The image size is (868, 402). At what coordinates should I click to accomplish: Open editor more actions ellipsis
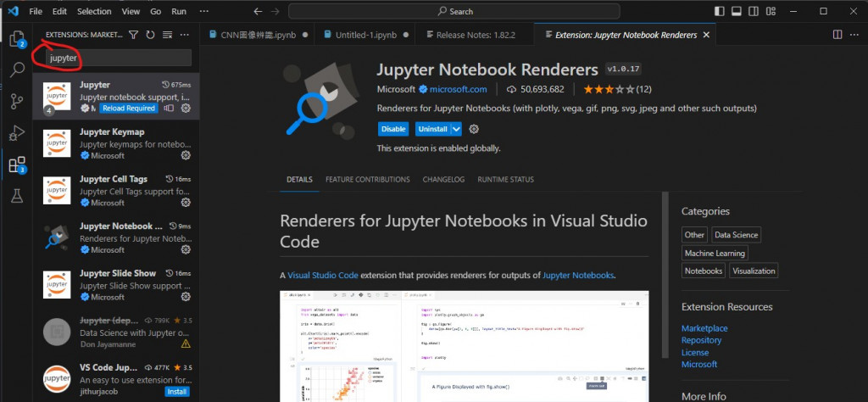point(855,35)
